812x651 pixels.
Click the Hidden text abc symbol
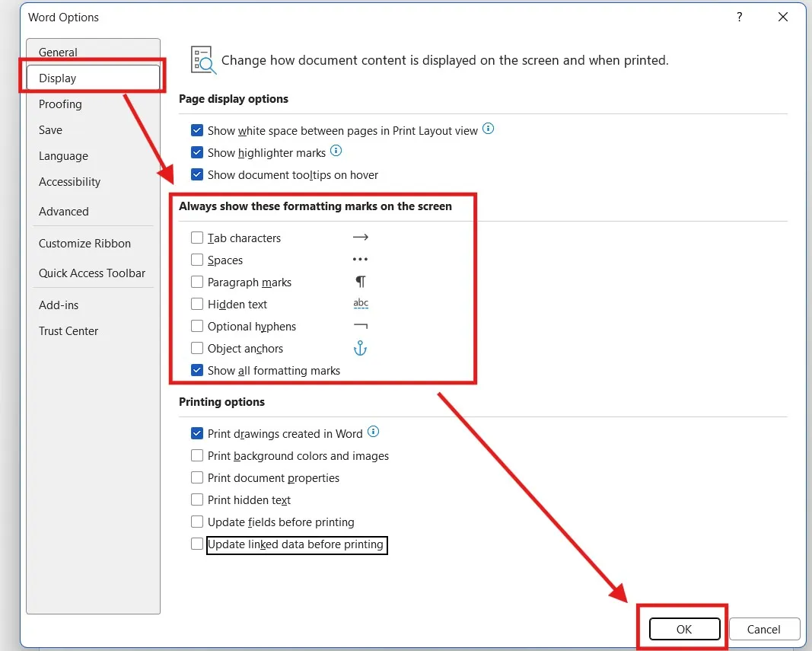(x=361, y=303)
